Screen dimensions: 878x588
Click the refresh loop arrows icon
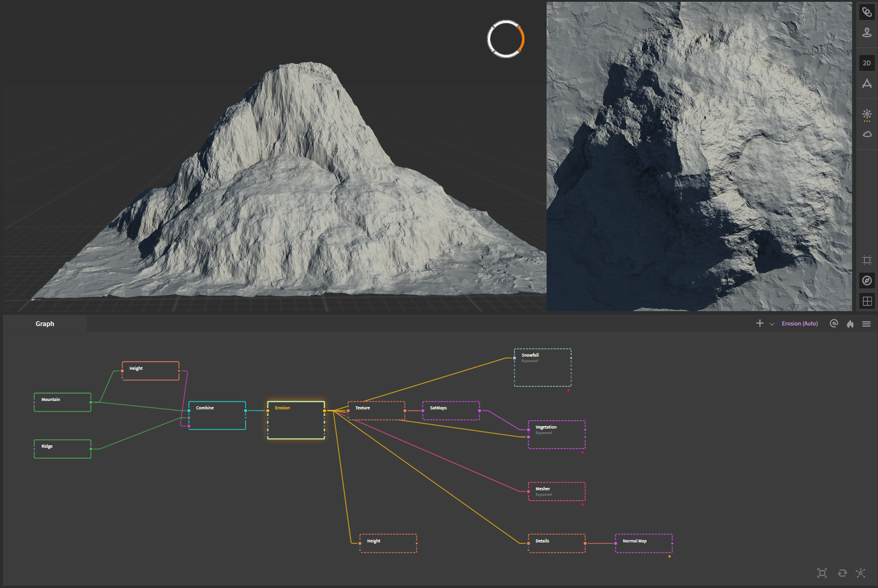[842, 573]
